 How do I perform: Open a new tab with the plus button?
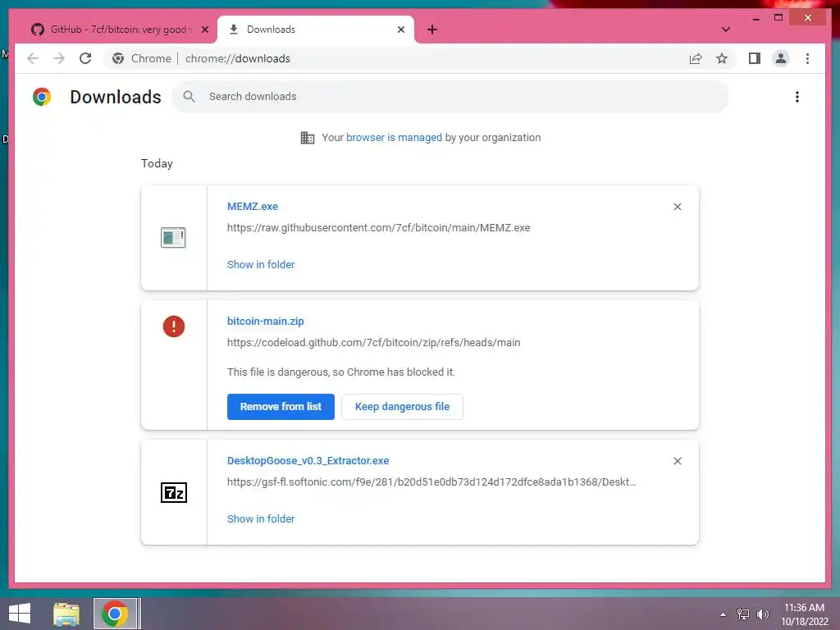coord(432,30)
